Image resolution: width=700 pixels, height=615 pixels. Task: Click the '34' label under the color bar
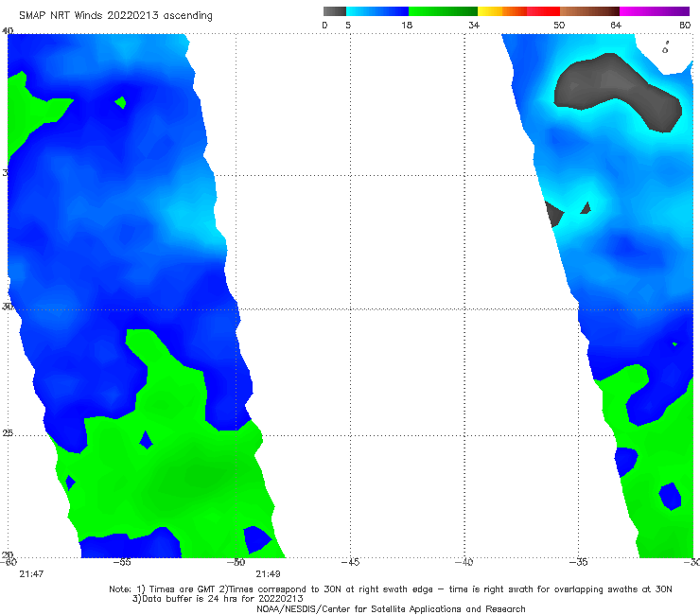point(474,25)
